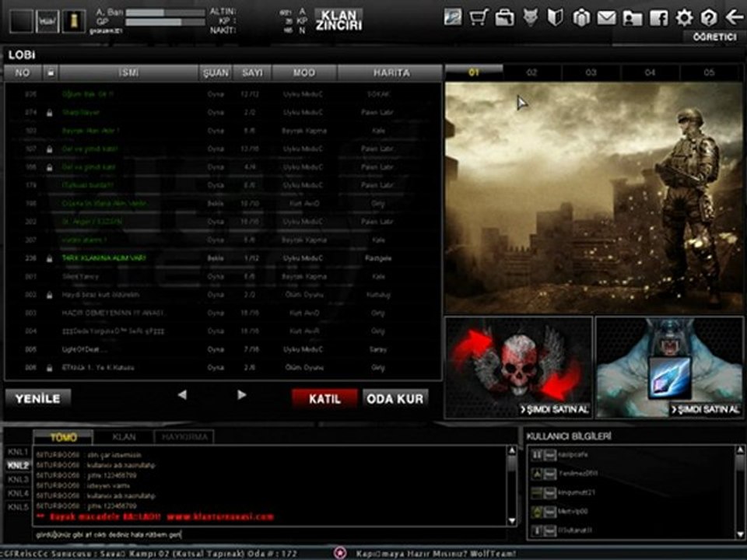This screenshot has height=560, width=747.
Task: Select server tab 05
Action: coord(710,72)
